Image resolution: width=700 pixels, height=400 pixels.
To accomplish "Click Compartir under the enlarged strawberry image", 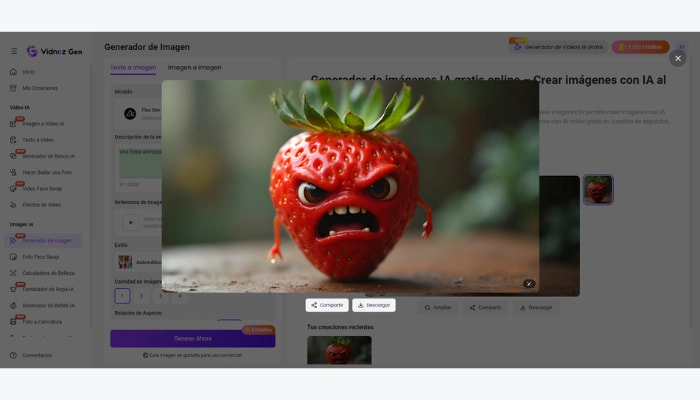I will click(x=327, y=305).
